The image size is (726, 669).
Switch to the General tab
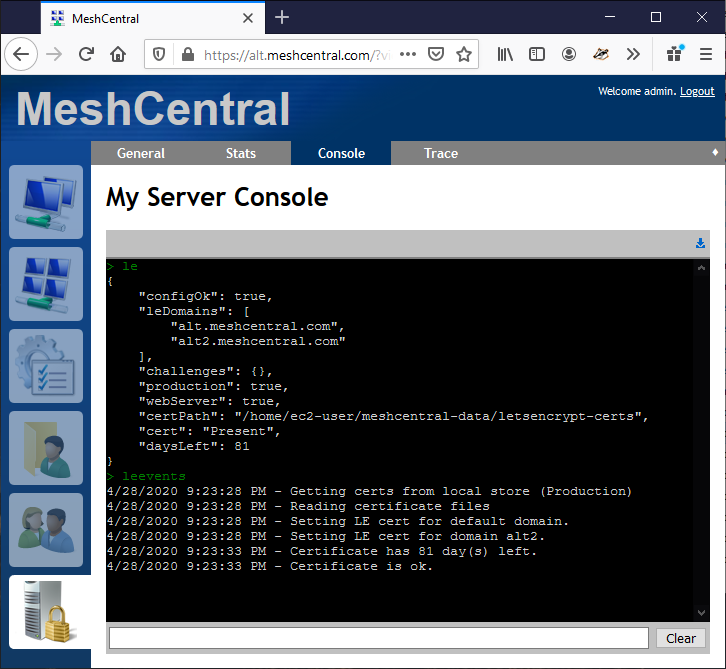[141, 153]
